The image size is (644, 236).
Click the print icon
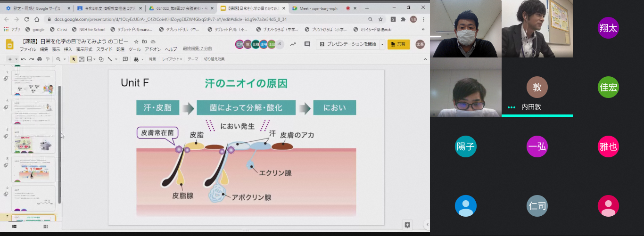click(x=40, y=59)
